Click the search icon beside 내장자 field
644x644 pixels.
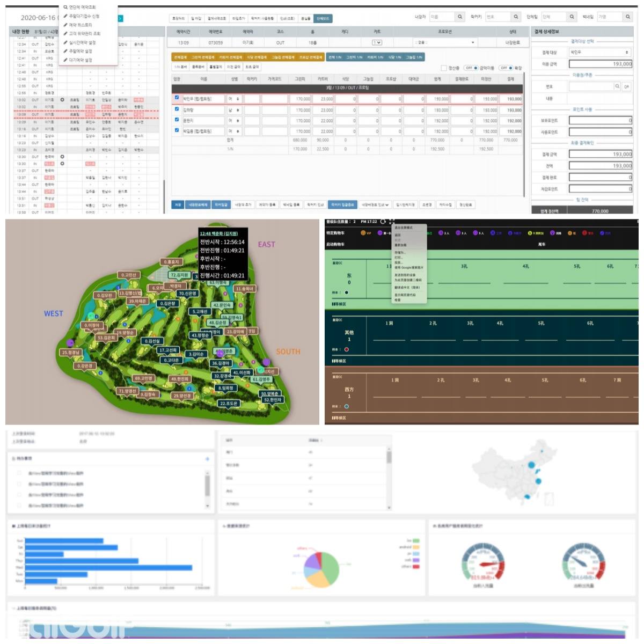(x=460, y=17)
